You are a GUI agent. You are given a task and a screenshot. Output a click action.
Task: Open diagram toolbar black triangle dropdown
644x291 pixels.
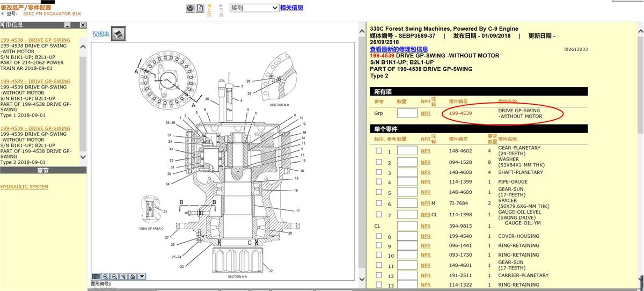(x=142, y=277)
